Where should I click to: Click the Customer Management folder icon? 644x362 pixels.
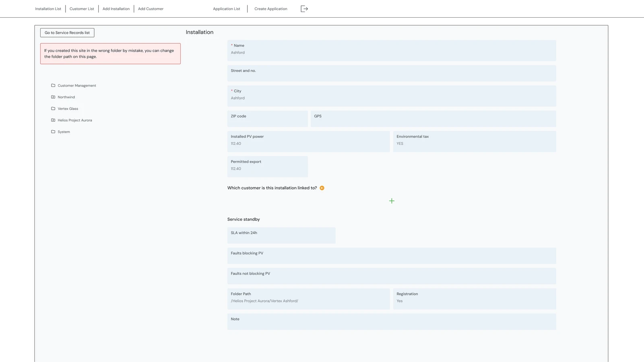[53, 85]
